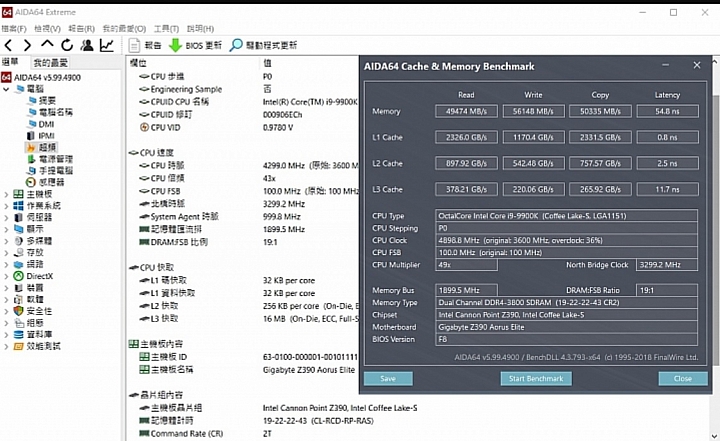The image size is (720, 441).
Task: Select the AIDA64 v5.99.4900 root node
Action: [41, 77]
